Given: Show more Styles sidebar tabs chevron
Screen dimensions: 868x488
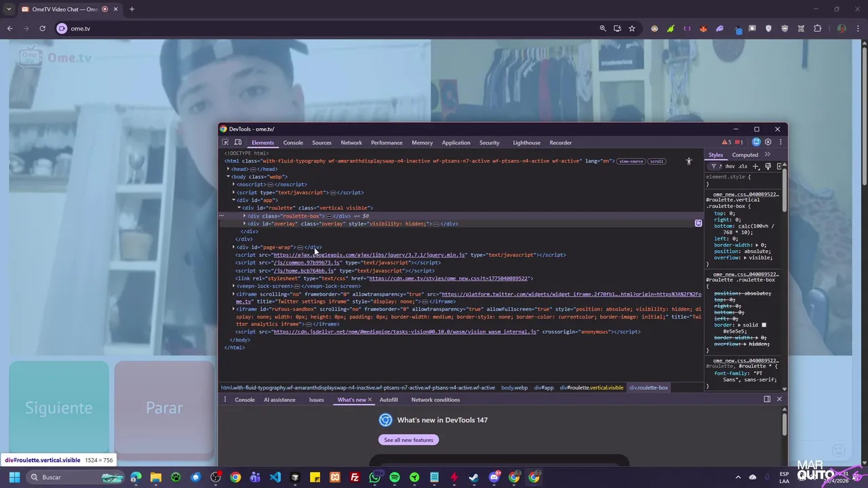Looking at the screenshot, I should tap(767, 155).
